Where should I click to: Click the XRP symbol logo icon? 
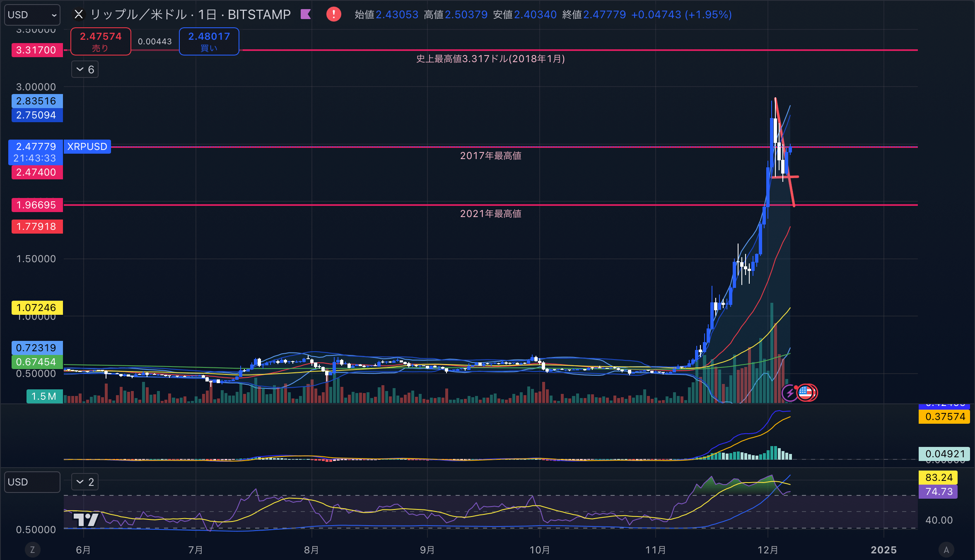coord(78,14)
